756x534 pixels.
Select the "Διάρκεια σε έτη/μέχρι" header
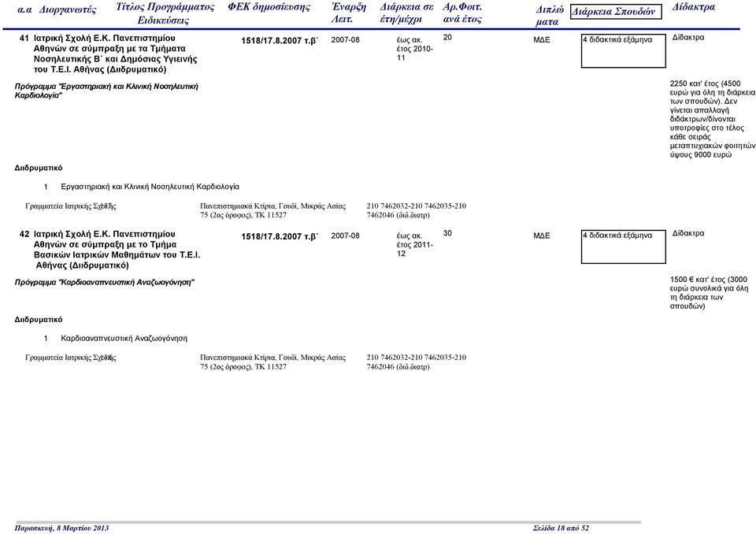[x=406, y=13]
